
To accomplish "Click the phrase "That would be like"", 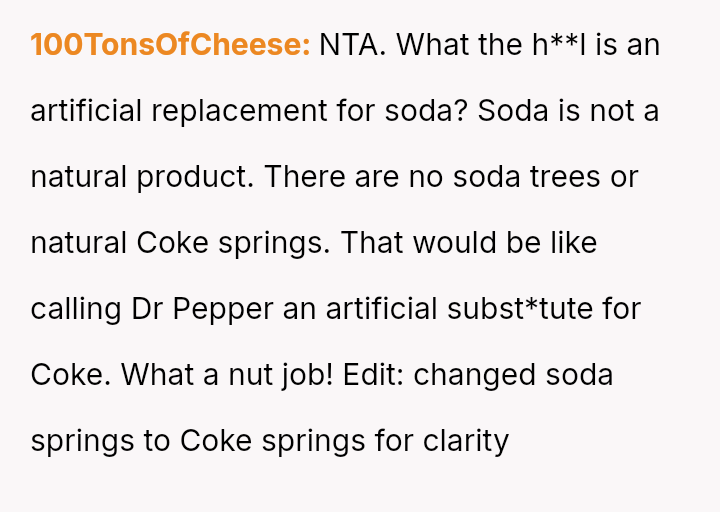I will click(x=469, y=243).
